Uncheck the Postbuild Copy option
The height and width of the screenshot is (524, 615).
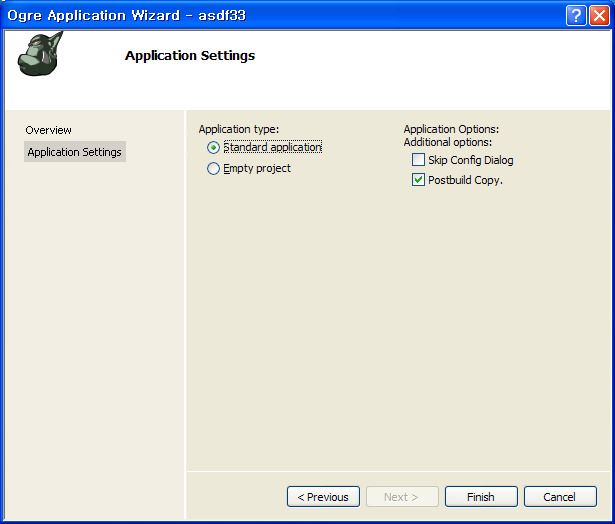coord(418,180)
